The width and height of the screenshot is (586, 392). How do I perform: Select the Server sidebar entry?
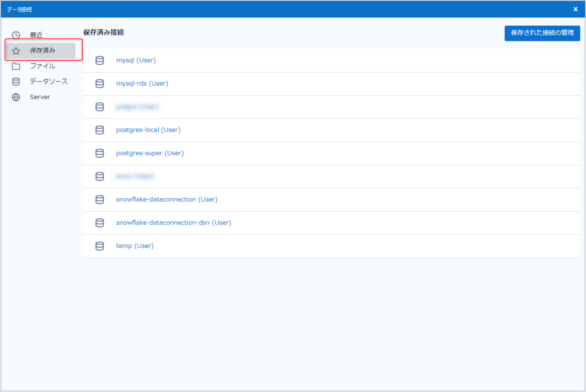tap(40, 97)
